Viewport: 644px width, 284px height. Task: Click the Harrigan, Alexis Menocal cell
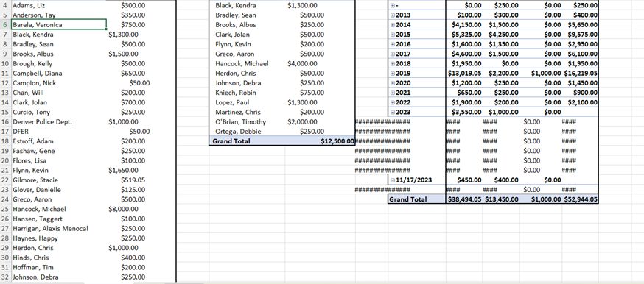click(59, 229)
